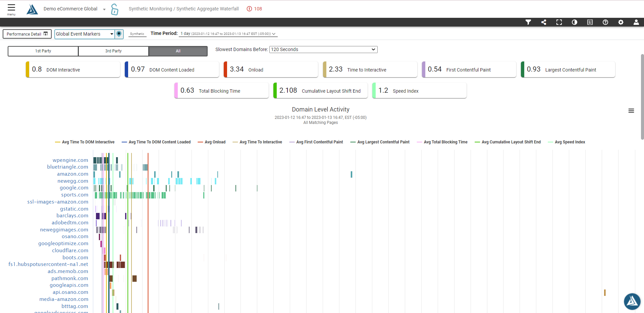Click the Speed Index 1.2 card
644x313 pixels.
pos(419,91)
